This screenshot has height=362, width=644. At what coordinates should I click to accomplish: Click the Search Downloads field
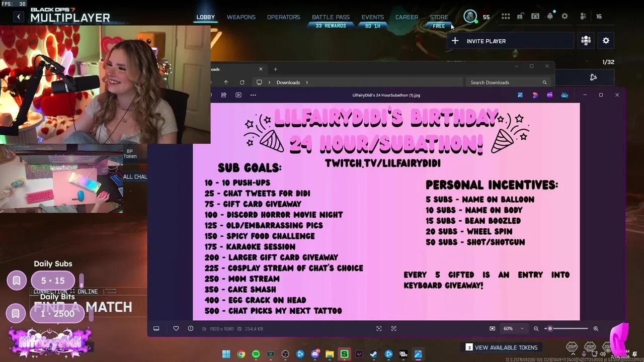click(508, 82)
